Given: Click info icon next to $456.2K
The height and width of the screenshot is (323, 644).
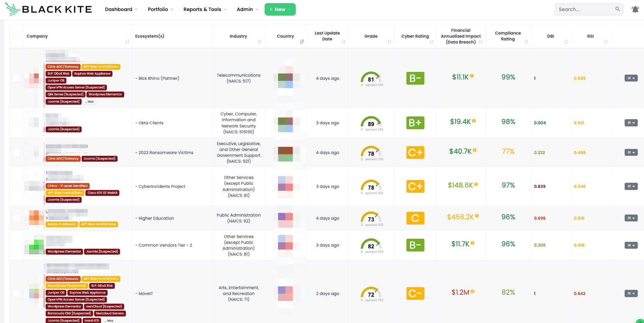Looking at the screenshot, I should coord(477,216).
